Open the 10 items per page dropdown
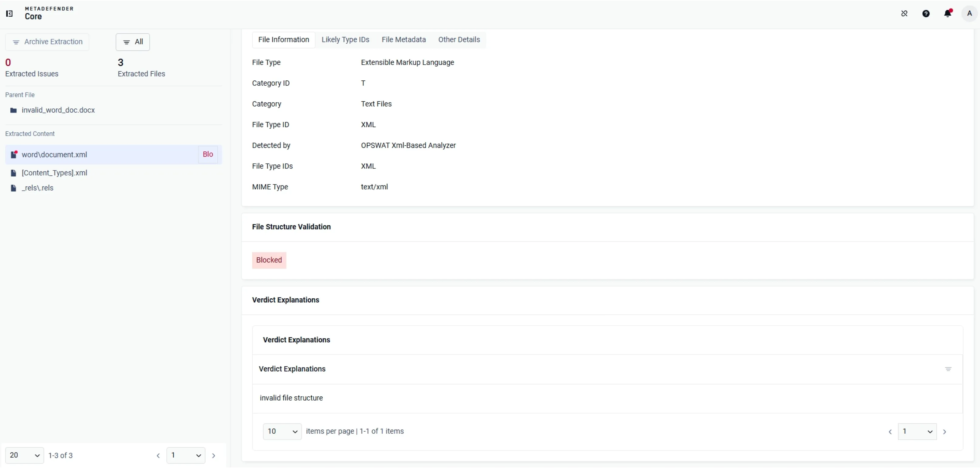Screen dimensions: 980x468 282,432
